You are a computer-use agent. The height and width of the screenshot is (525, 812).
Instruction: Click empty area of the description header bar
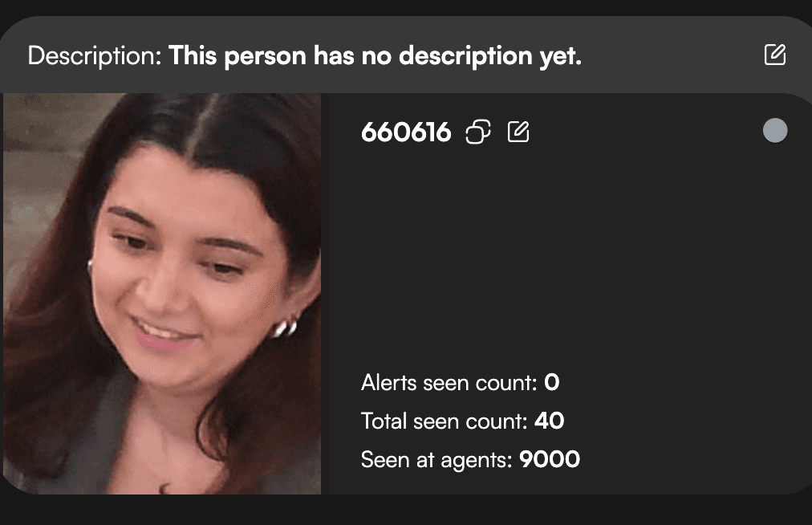point(673,55)
